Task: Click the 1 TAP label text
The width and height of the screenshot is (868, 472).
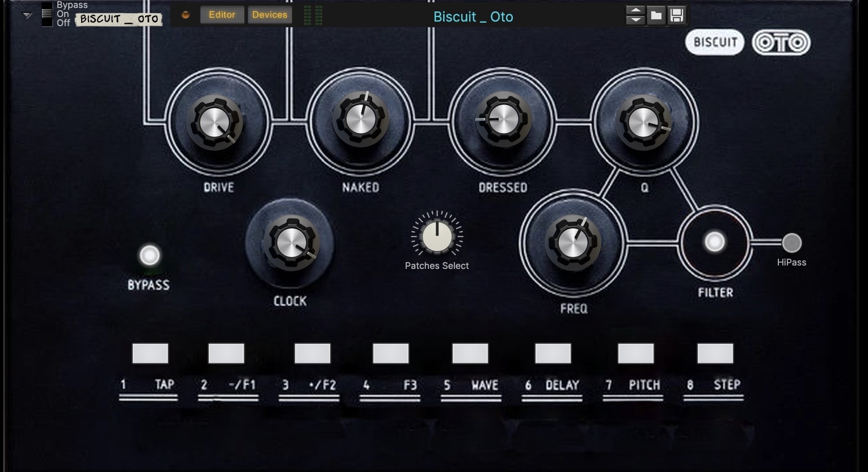Action: click(148, 385)
